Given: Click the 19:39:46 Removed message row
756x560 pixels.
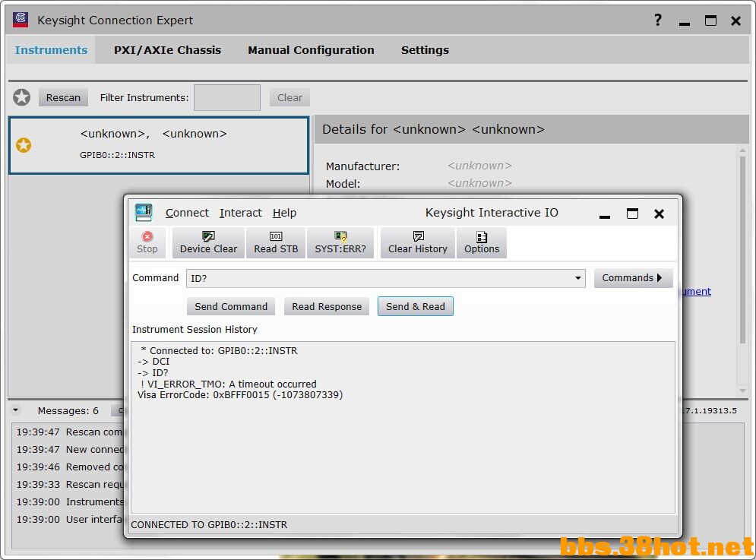Looking at the screenshot, I should pyautogui.click(x=70, y=467).
